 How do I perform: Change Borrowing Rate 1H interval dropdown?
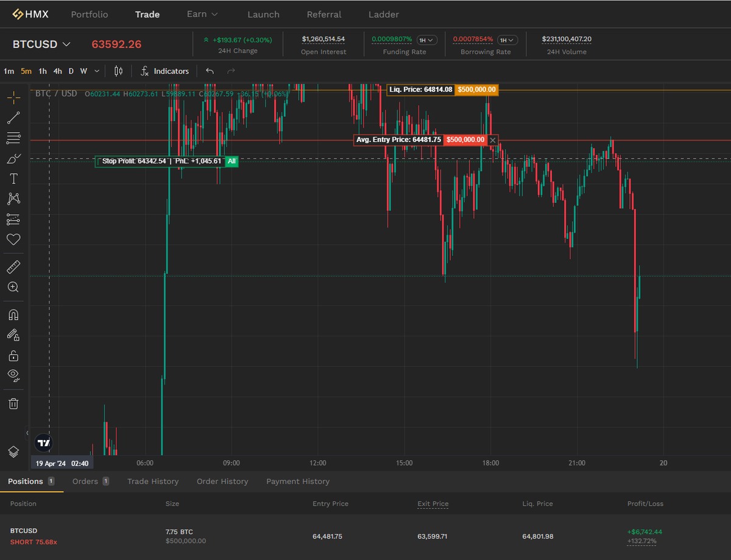(x=507, y=40)
